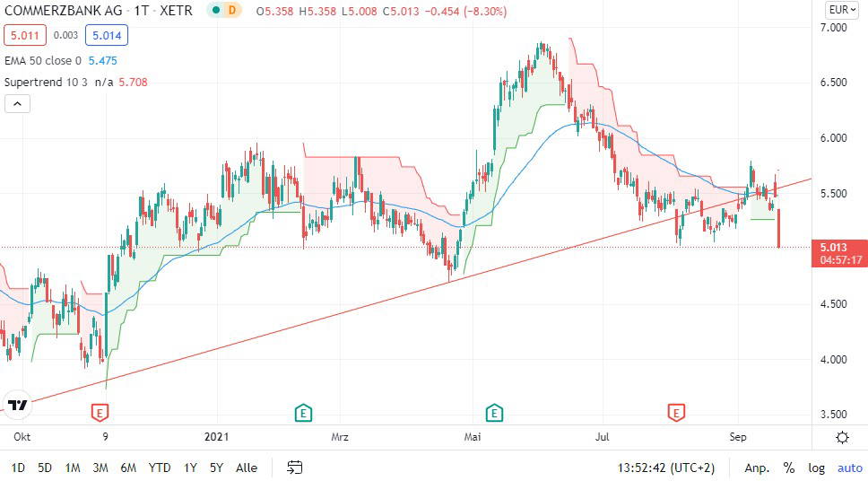Screen dimensions: 868x481
Task: Click the 2021 date axis label
Action: pos(216,437)
